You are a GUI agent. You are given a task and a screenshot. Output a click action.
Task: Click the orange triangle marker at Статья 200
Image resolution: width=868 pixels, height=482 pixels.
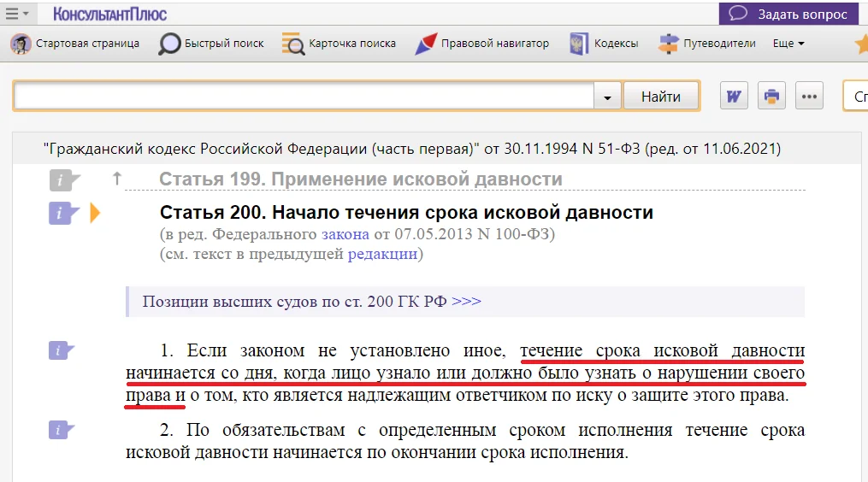95,213
